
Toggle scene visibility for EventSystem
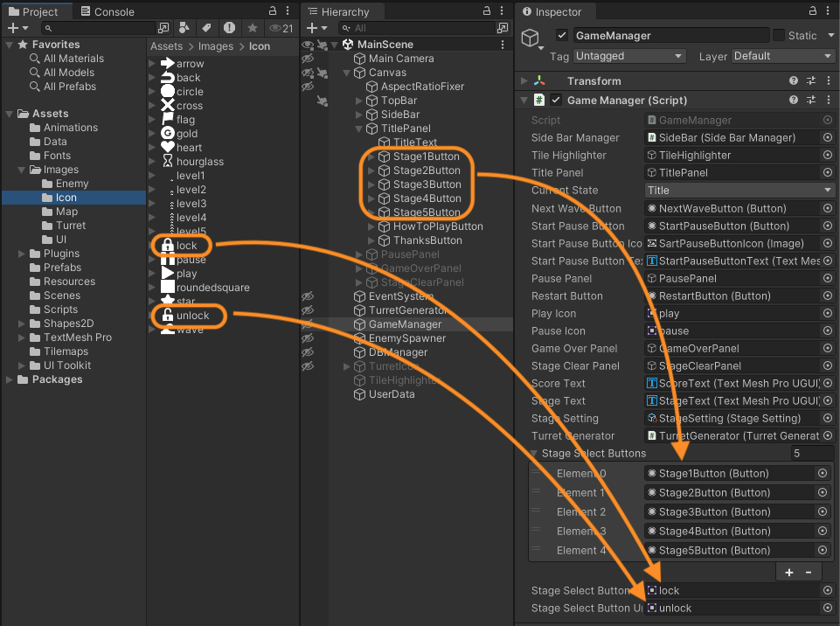point(308,296)
